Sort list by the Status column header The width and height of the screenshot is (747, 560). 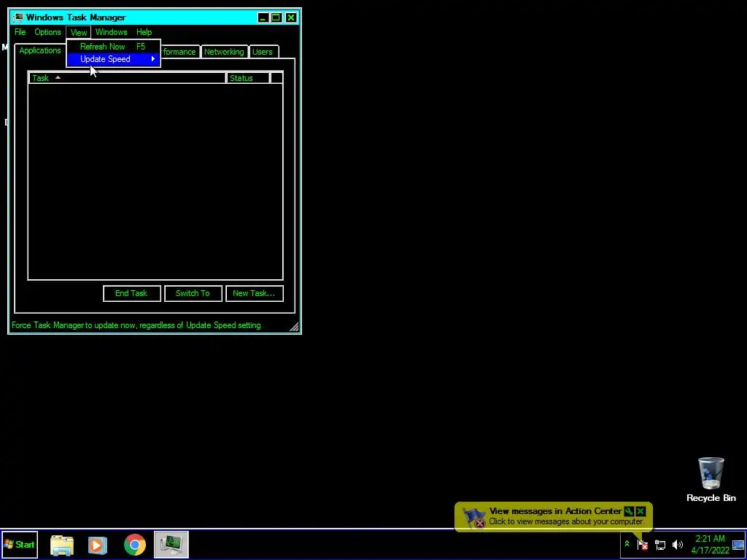click(x=248, y=78)
